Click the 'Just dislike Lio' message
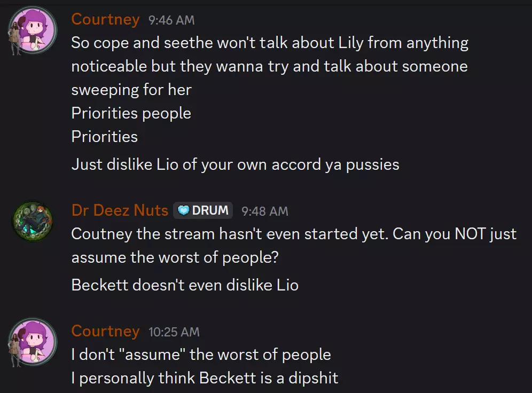This screenshot has width=532, height=393. 235,165
